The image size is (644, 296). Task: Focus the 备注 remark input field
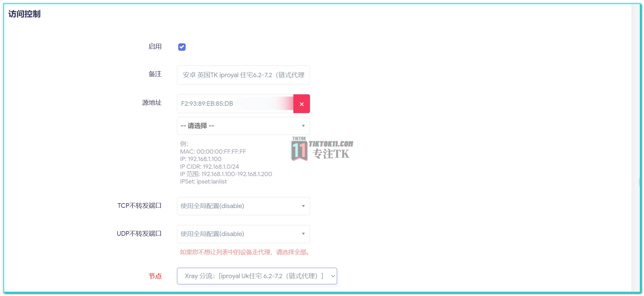[243, 75]
